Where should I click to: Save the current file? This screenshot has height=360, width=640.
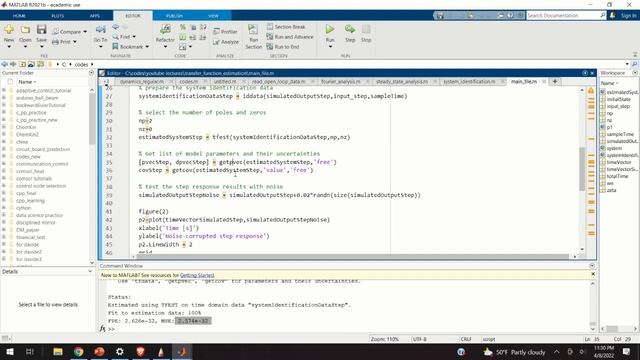[x=41, y=29]
